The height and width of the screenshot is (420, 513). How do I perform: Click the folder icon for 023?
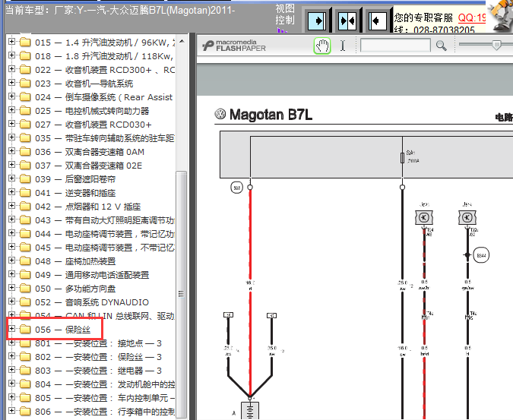pos(25,84)
